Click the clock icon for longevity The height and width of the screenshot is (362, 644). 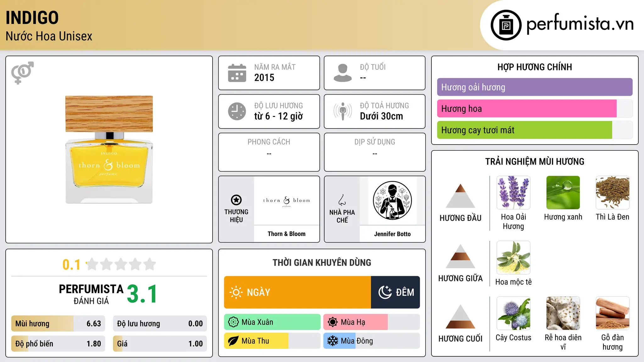(x=237, y=111)
